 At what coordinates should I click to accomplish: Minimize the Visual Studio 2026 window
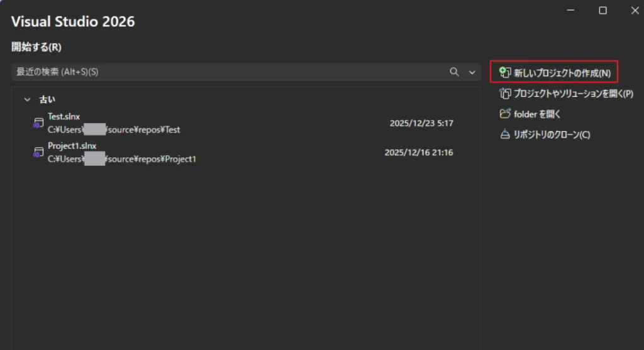pos(570,10)
